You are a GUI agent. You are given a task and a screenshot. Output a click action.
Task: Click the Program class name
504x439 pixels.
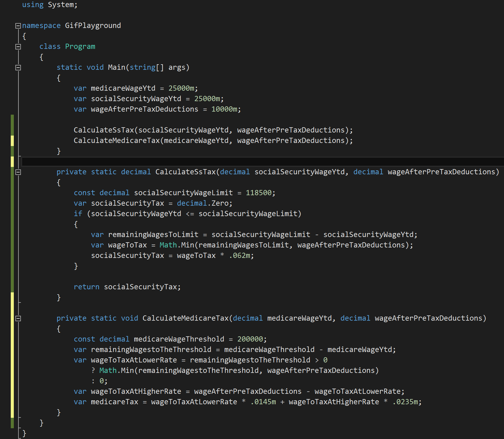pyautogui.click(x=80, y=47)
